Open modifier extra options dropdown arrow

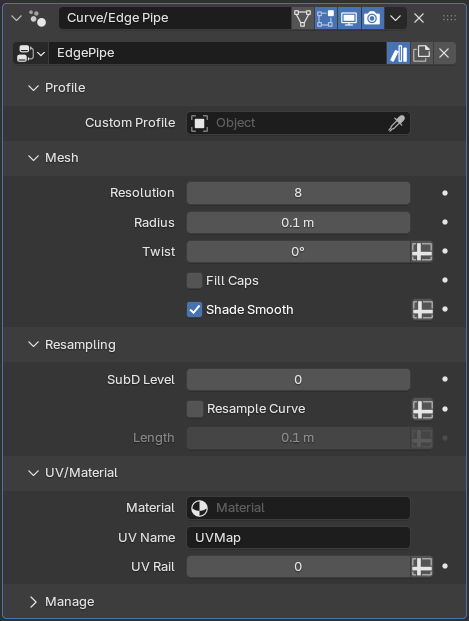395,18
